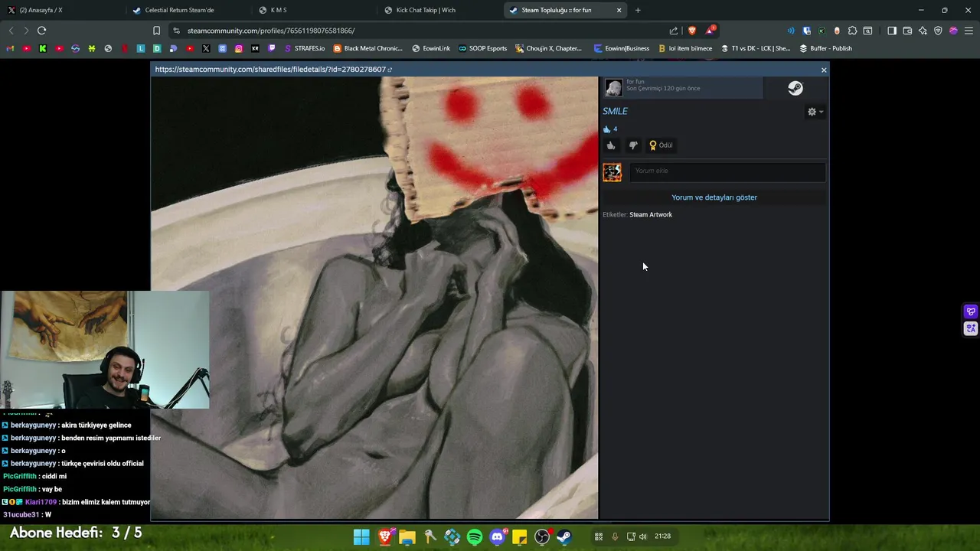Open OBS Studio from the taskbar
The image size is (980, 551).
(542, 536)
